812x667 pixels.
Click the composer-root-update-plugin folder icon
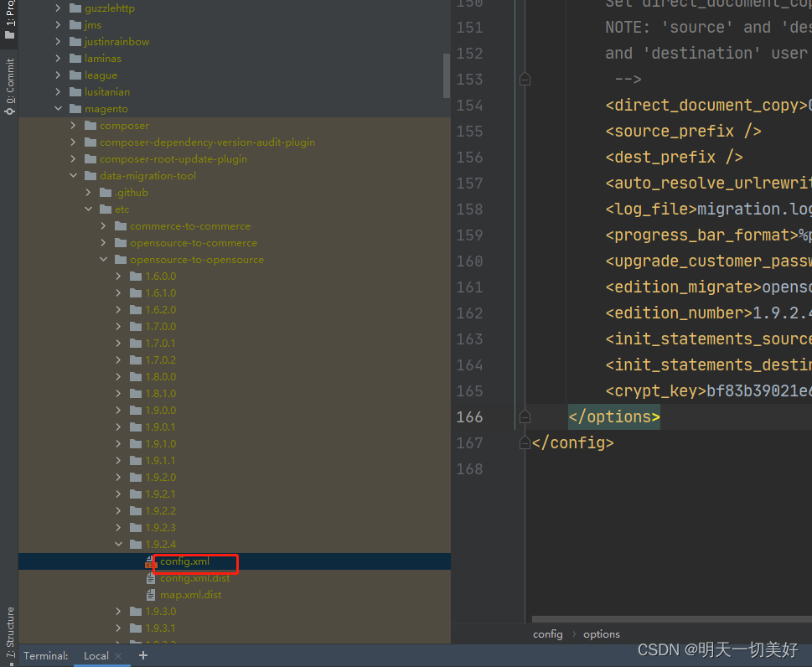(91, 159)
